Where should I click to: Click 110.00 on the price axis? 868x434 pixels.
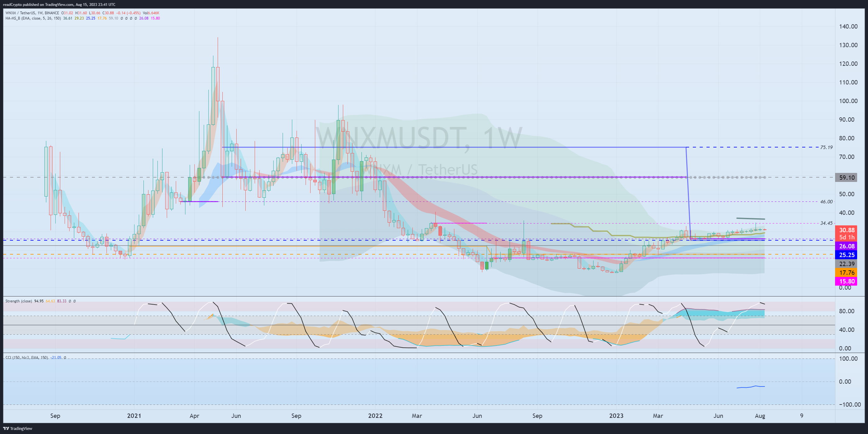(848, 82)
